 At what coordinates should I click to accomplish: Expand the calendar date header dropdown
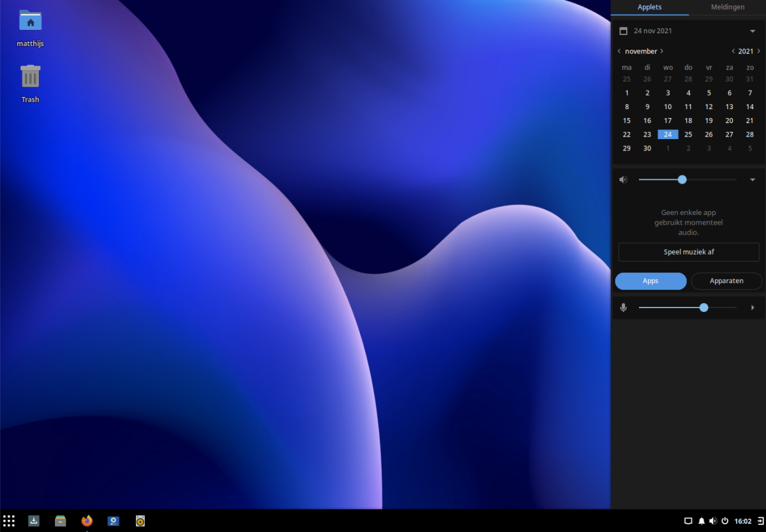pyautogui.click(x=753, y=31)
